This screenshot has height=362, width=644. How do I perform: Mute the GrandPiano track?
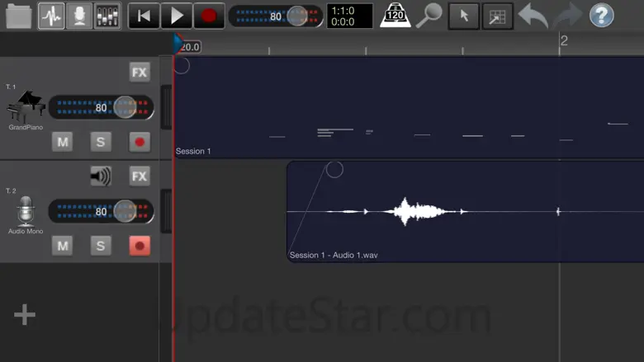63,142
